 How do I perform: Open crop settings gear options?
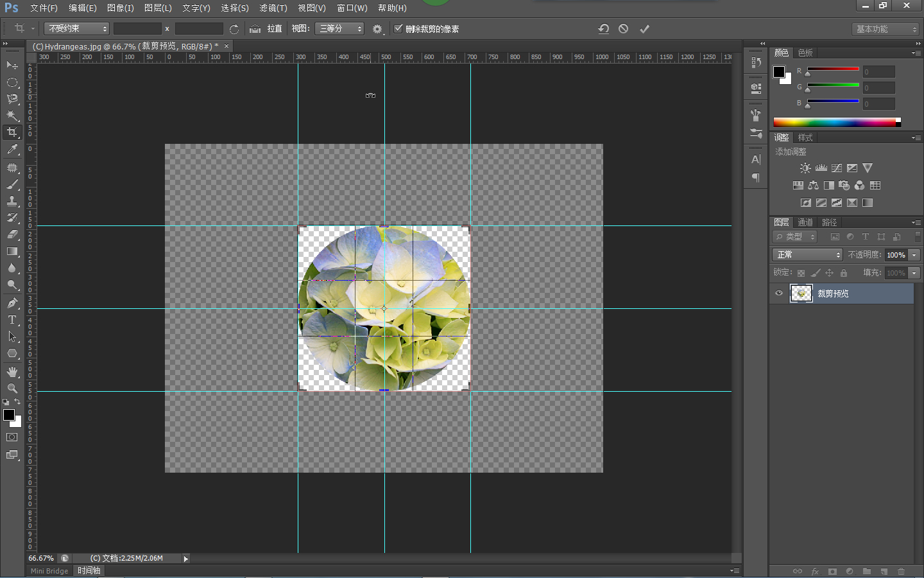[x=377, y=29]
